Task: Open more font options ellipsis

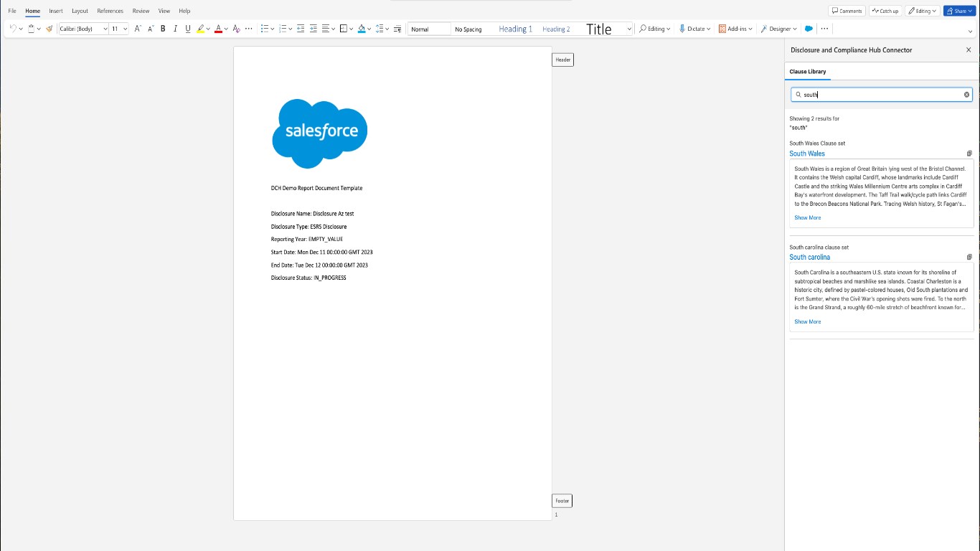Action: [249, 29]
